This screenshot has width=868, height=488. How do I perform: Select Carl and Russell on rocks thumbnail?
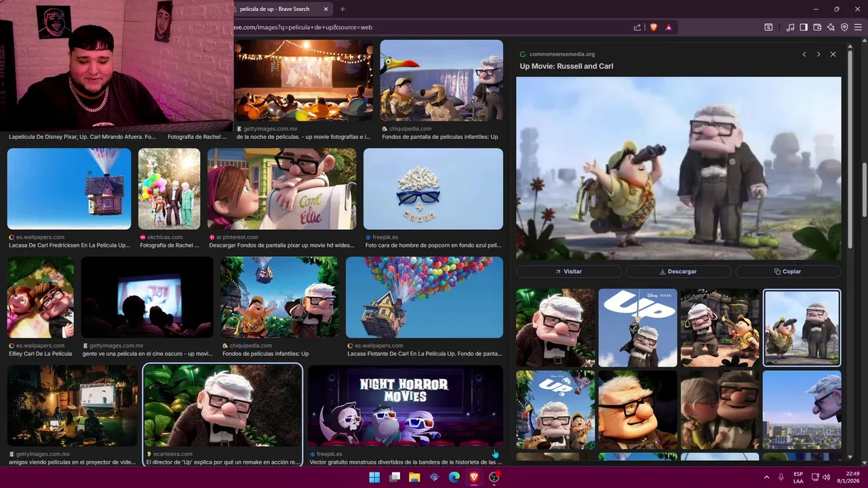[719, 328]
